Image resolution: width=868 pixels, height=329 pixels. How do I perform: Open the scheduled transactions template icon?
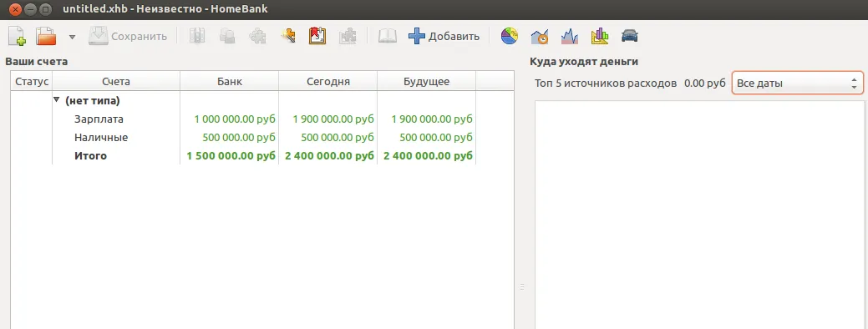pyautogui.click(x=317, y=37)
